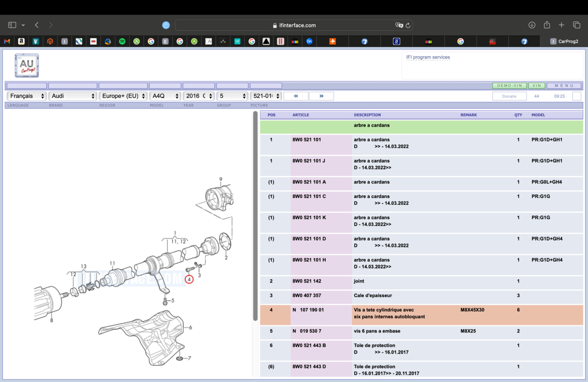Open the Language dropdown showing Français
Viewport: 588px width, 382px height.
[x=27, y=96]
